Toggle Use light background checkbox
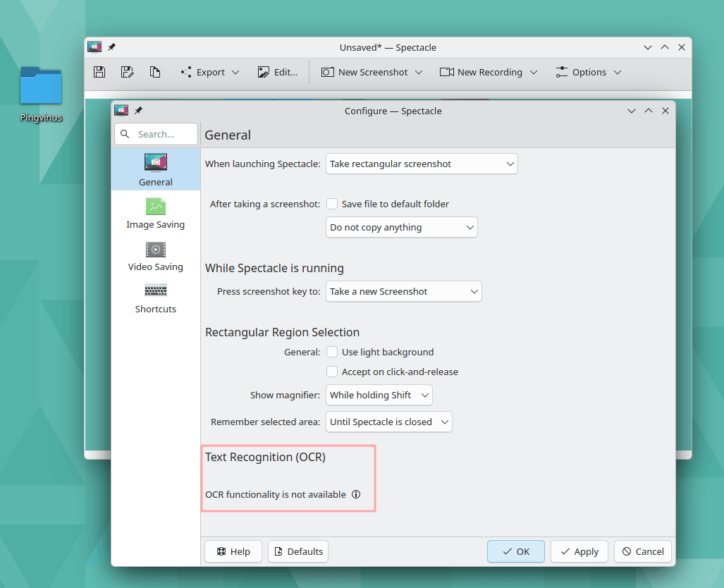724x588 pixels. click(332, 352)
